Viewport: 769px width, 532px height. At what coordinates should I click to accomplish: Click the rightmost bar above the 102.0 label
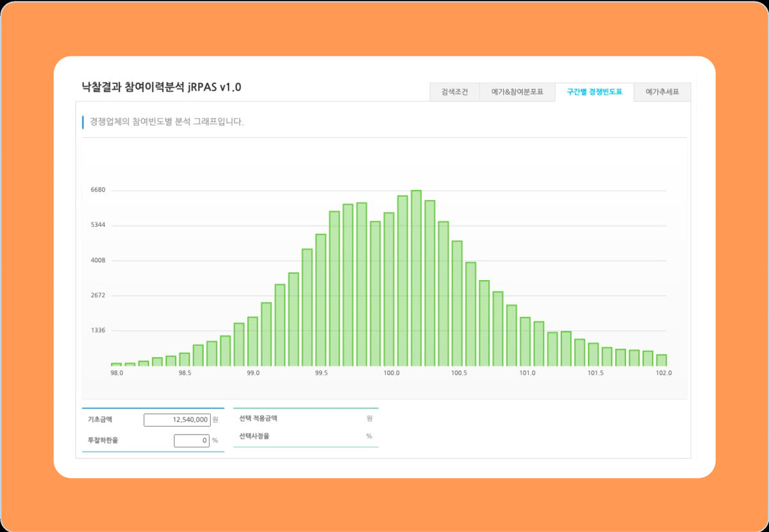point(661,360)
